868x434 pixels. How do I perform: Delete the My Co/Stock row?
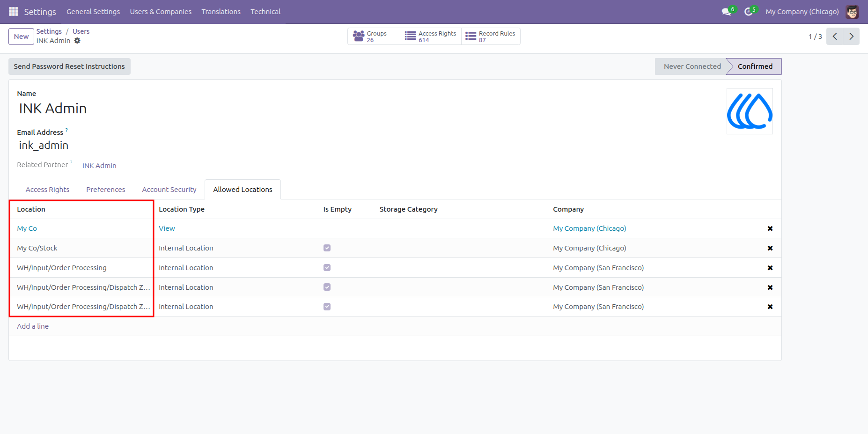coord(770,248)
